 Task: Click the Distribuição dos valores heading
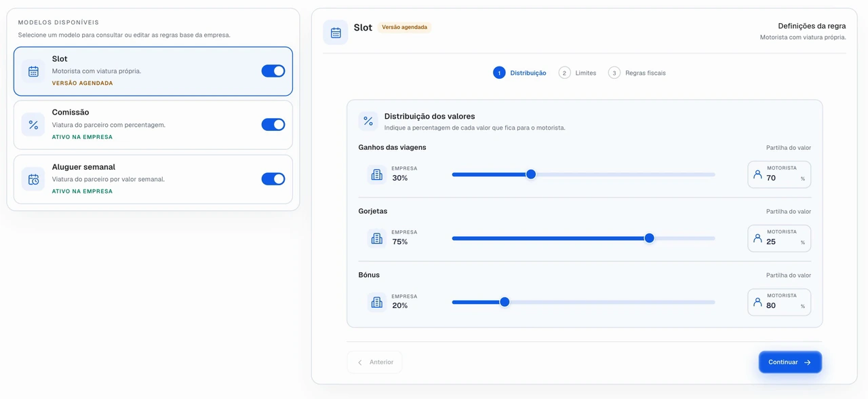(429, 116)
